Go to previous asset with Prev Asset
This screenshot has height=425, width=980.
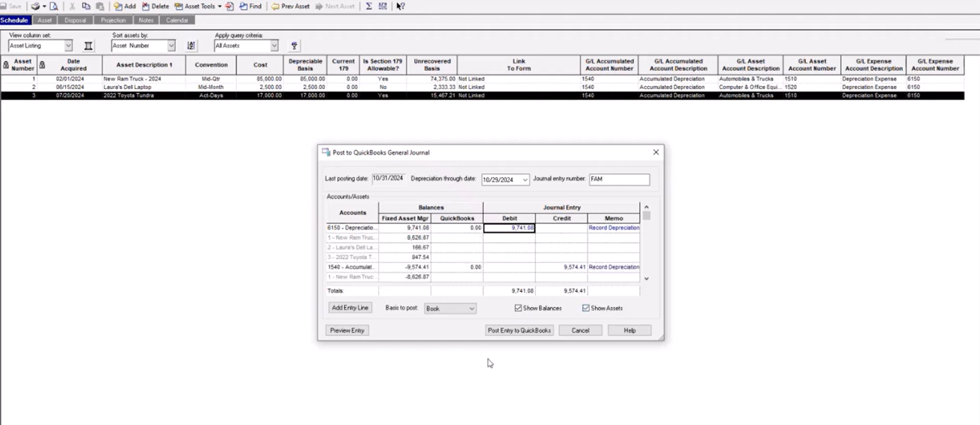coord(290,6)
